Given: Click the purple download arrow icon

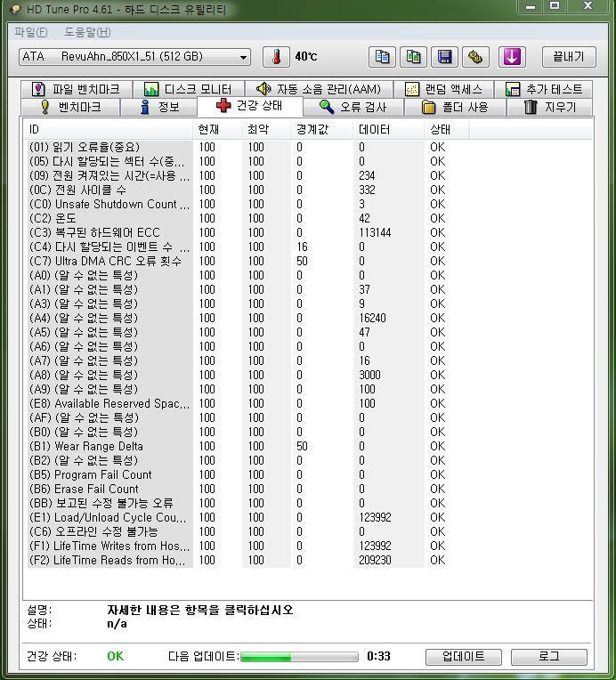Looking at the screenshot, I should (x=512, y=57).
